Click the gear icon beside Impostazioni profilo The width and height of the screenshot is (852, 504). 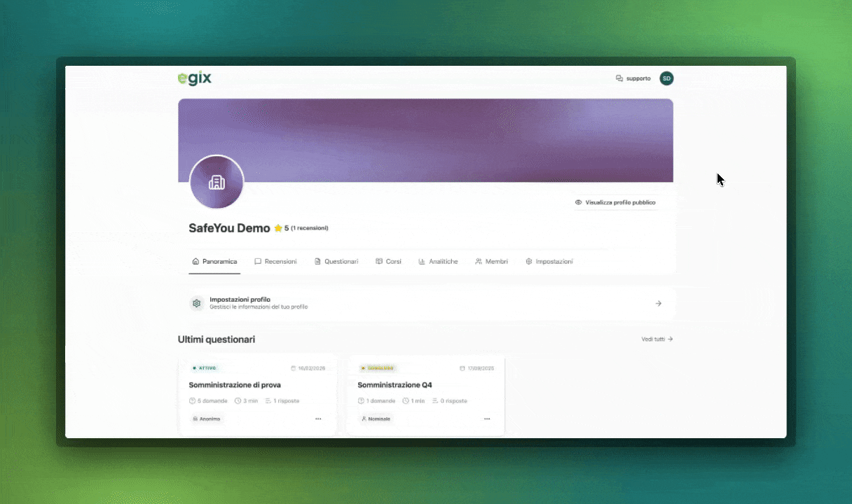(x=197, y=304)
